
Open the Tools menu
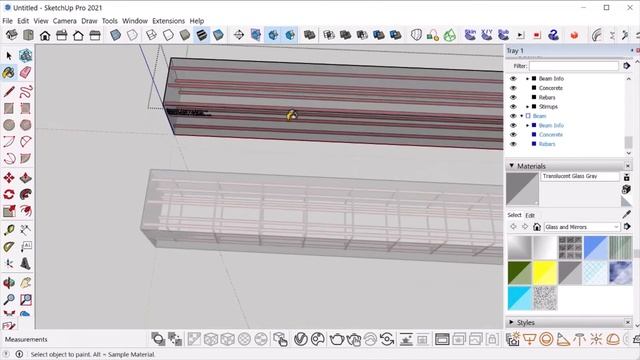click(109, 21)
